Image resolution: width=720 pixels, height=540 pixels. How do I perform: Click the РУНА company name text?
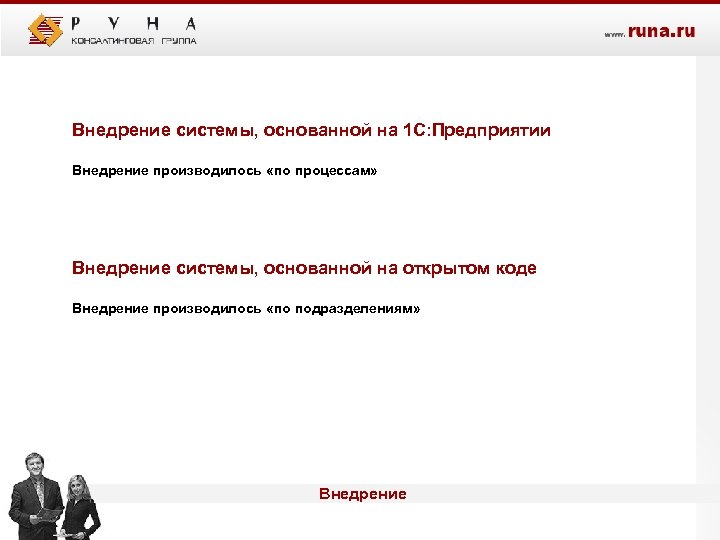click(x=134, y=23)
